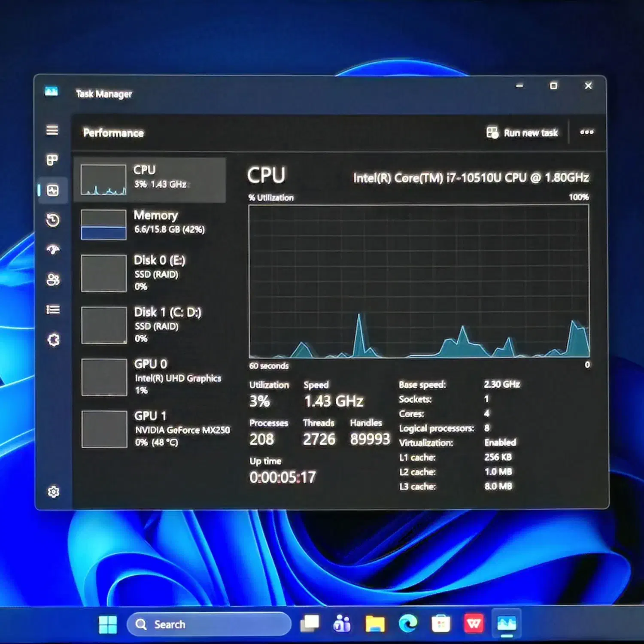Launch Microsoft Edge from taskbar
644x644 pixels.
(408, 623)
